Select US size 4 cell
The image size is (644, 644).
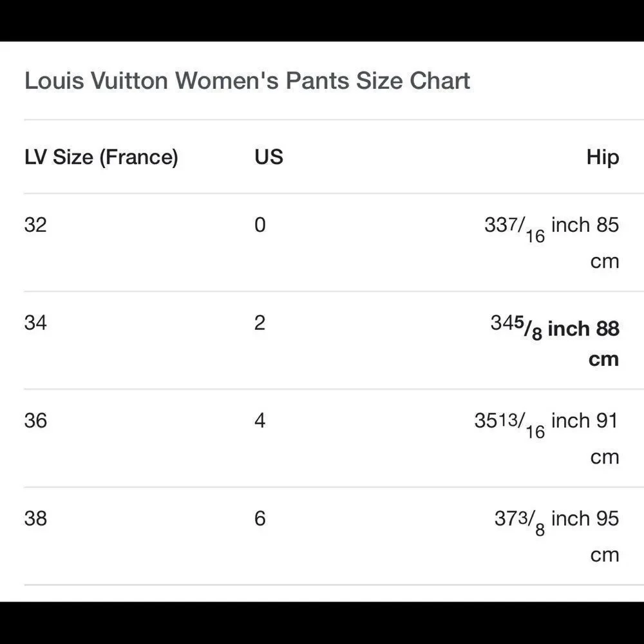tap(260, 421)
